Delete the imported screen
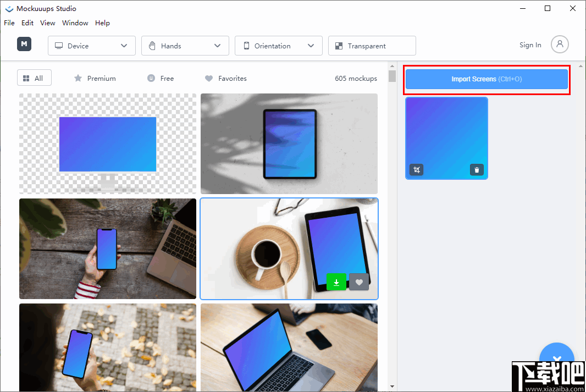586x392 pixels. 476,169
